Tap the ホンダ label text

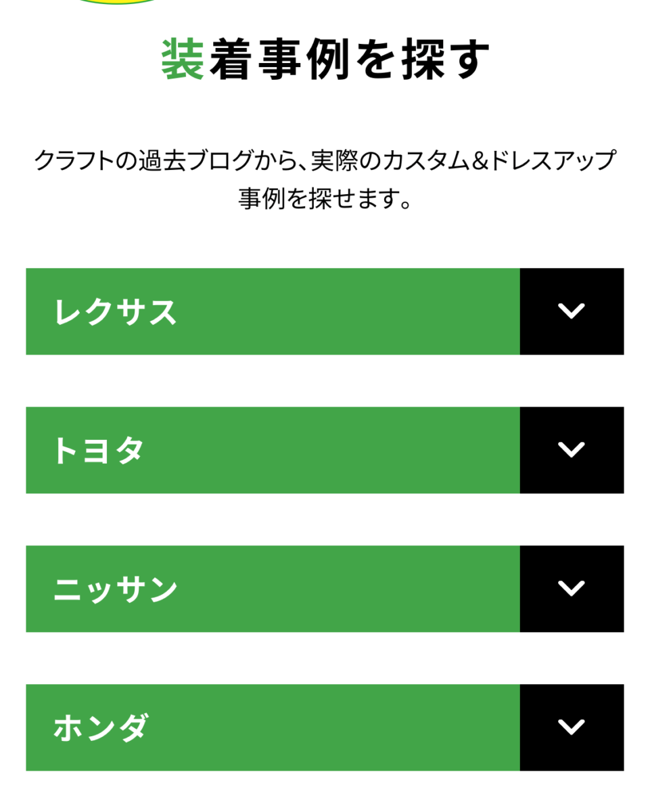[100, 729]
